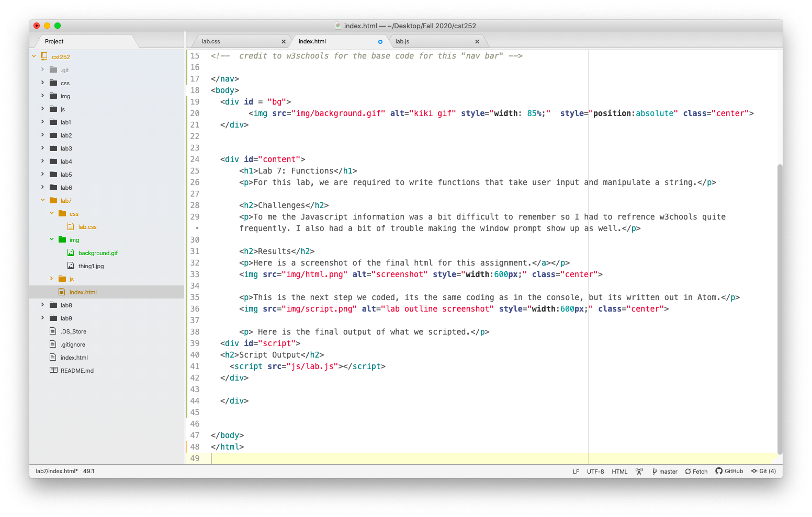The height and width of the screenshot is (517, 812).
Task: Click the README.md book icon
Action: [x=53, y=370]
